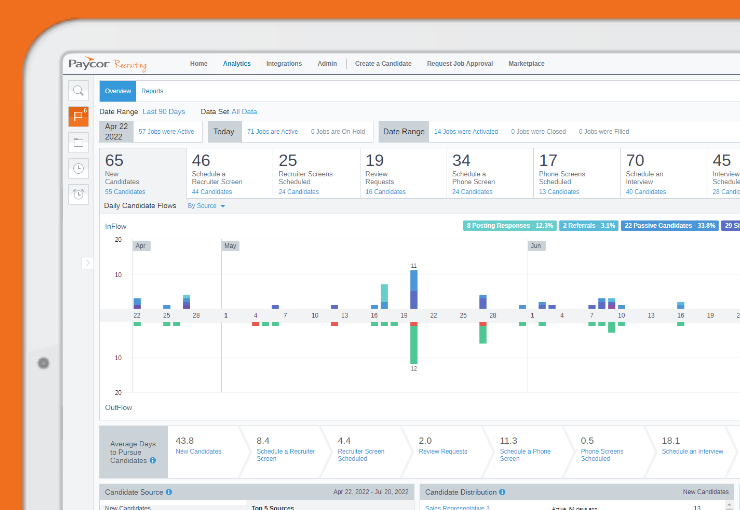The height and width of the screenshot is (510, 740).
Task: Open 16 Candidates link under Review Requests
Action: click(x=386, y=192)
